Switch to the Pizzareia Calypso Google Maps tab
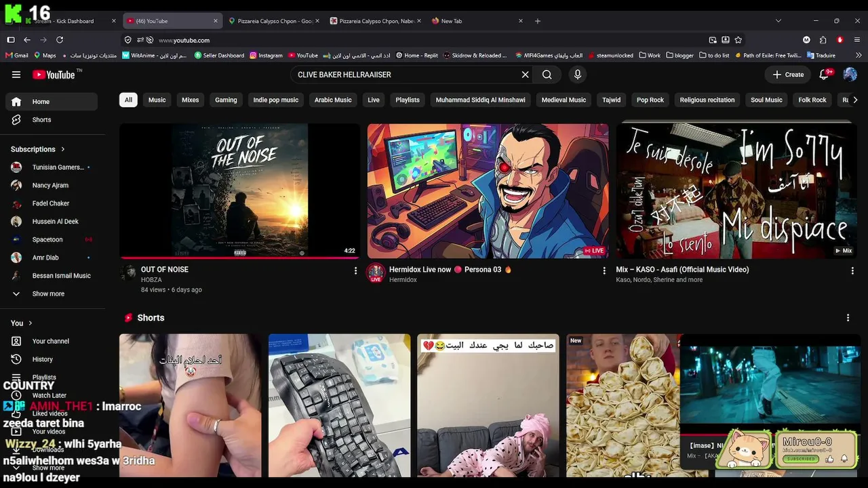This screenshot has height=488, width=868. pos(274,21)
